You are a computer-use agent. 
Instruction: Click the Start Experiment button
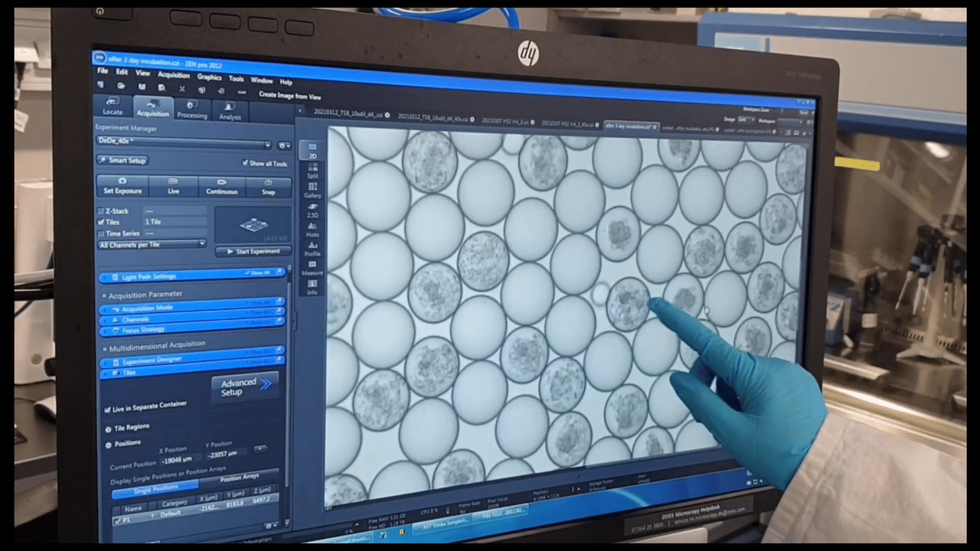click(x=253, y=251)
